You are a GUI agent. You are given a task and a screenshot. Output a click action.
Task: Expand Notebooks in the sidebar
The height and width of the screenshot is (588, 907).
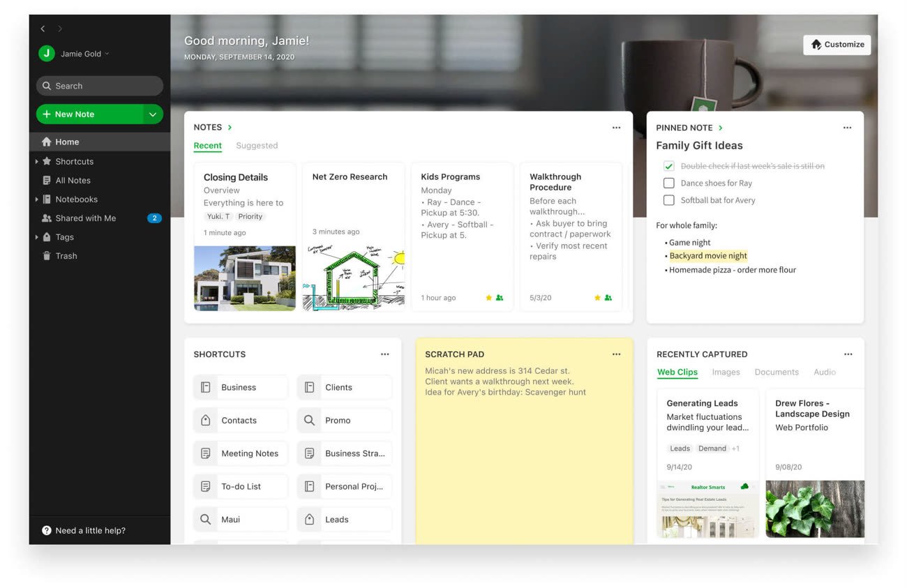coord(36,199)
